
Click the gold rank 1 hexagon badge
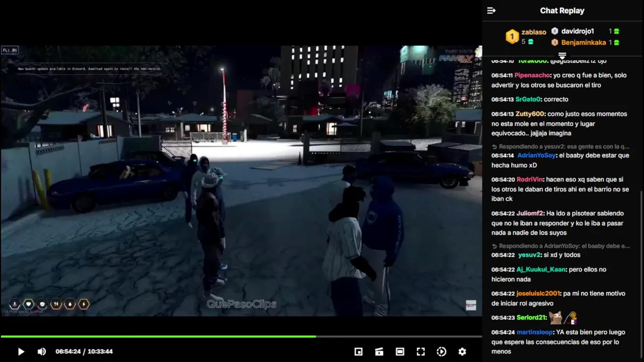[512, 36]
